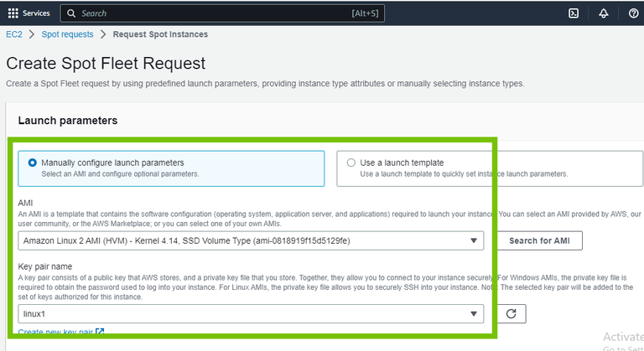Click the search magnifier icon

(x=72, y=13)
